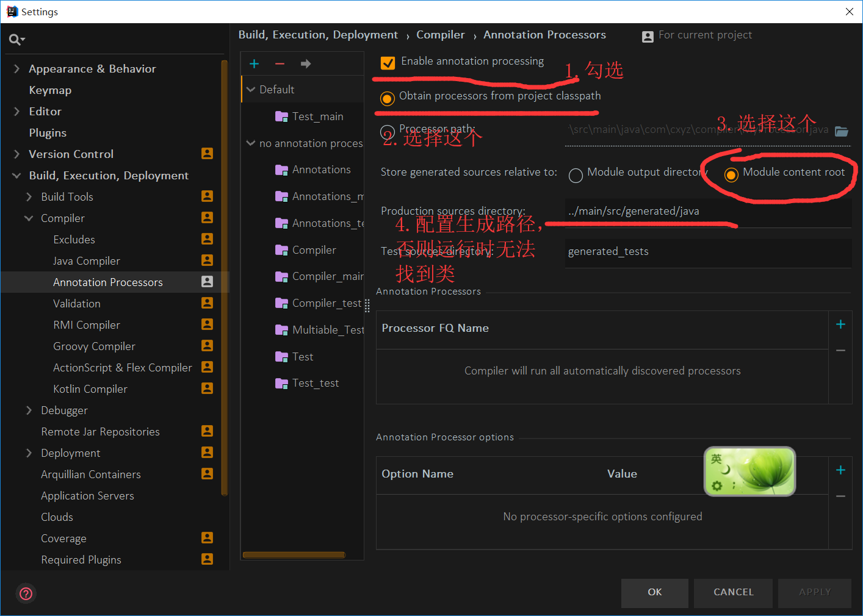Click the help question mark icon
The width and height of the screenshot is (863, 616).
click(x=26, y=593)
